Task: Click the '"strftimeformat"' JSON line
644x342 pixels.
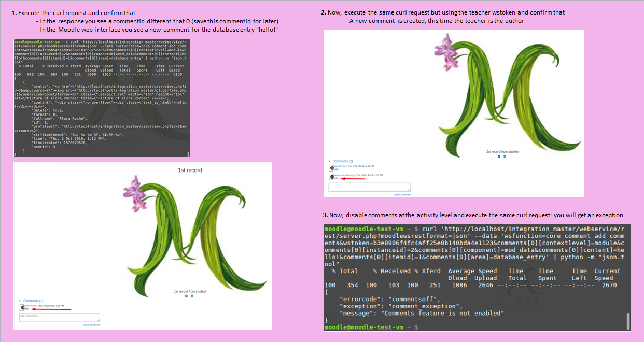Action: [79, 134]
